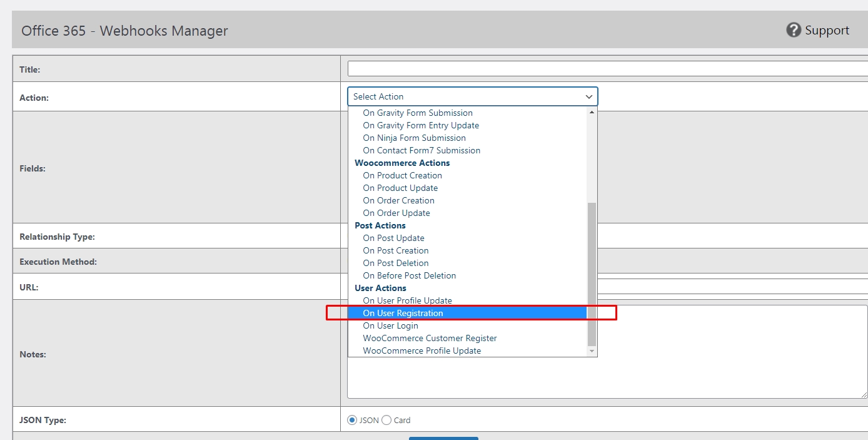Click the Post Actions group header

pos(380,225)
